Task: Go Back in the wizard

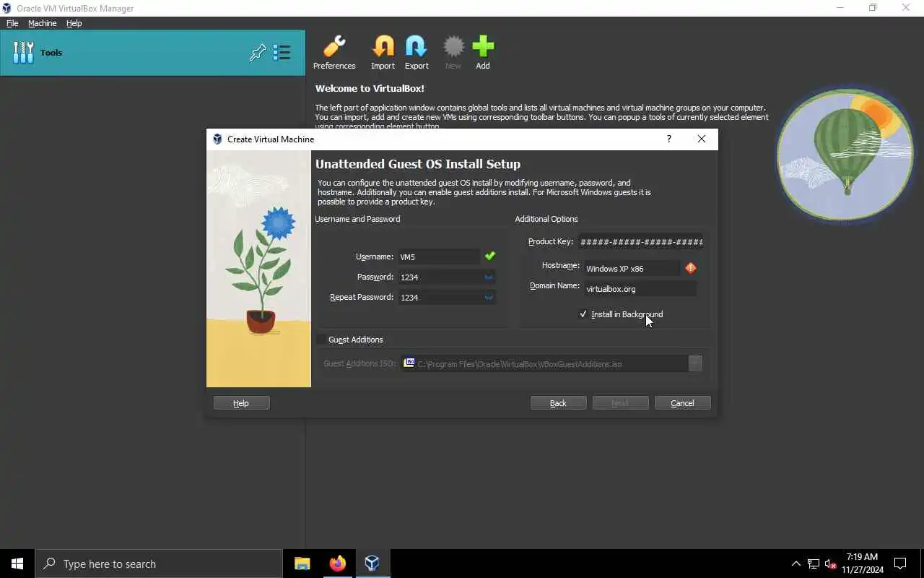Action: coord(558,403)
